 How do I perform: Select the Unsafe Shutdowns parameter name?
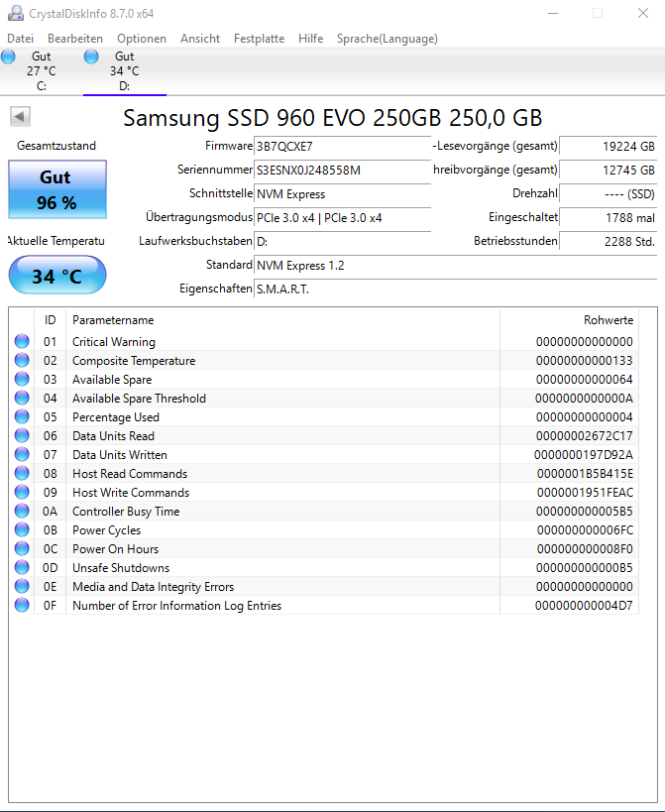[x=121, y=567]
